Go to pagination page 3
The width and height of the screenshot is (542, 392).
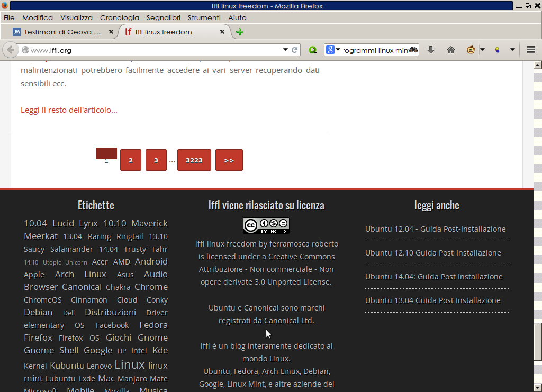[x=156, y=160]
